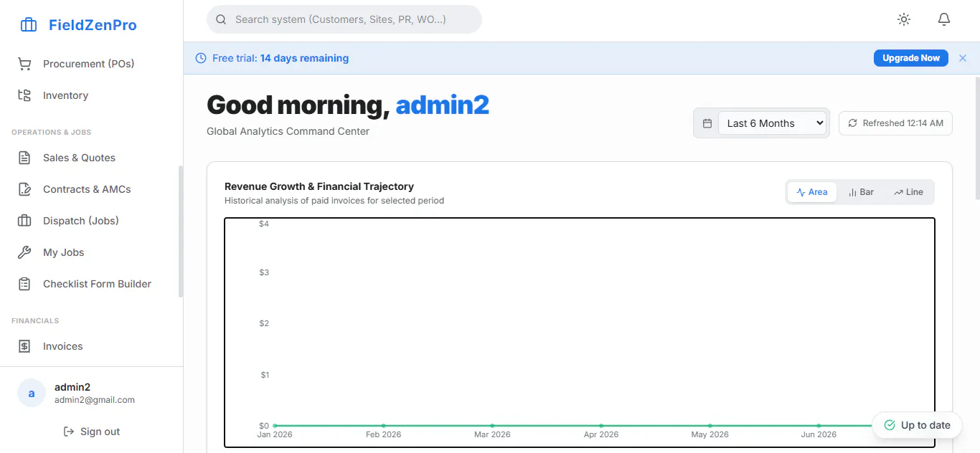The width and height of the screenshot is (980, 453).
Task: Click the My Jobs wrench icon
Action: click(x=24, y=252)
